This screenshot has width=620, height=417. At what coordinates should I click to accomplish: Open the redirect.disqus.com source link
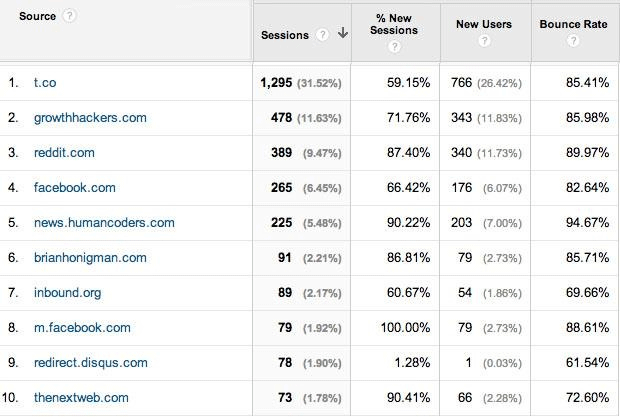[x=91, y=363]
